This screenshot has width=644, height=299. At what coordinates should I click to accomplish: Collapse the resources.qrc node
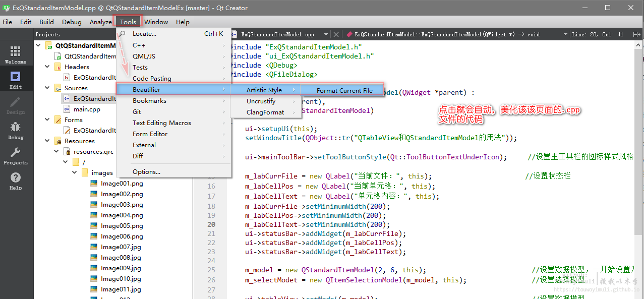pyautogui.click(x=57, y=151)
